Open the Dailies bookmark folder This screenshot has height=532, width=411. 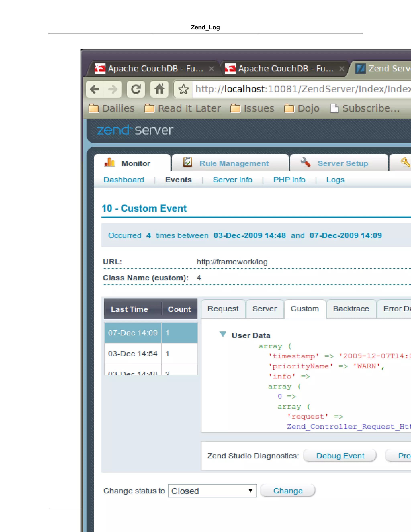point(112,108)
